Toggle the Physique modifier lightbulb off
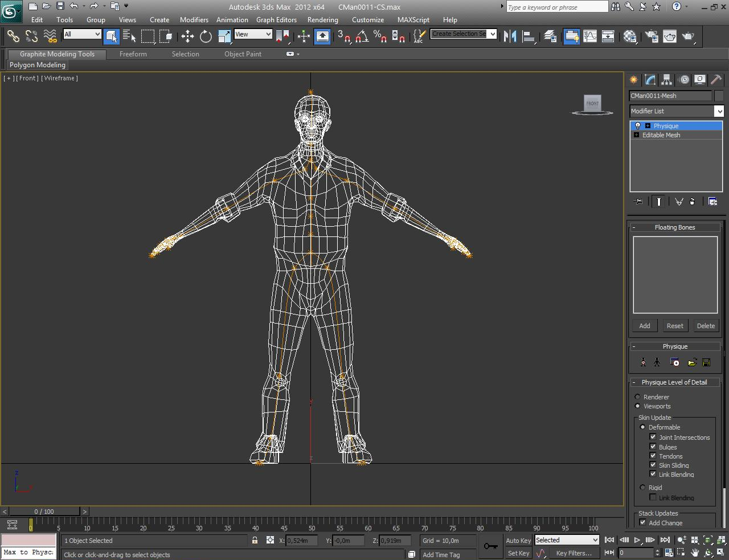Image resolution: width=729 pixels, height=560 pixels. click(637, 126)
